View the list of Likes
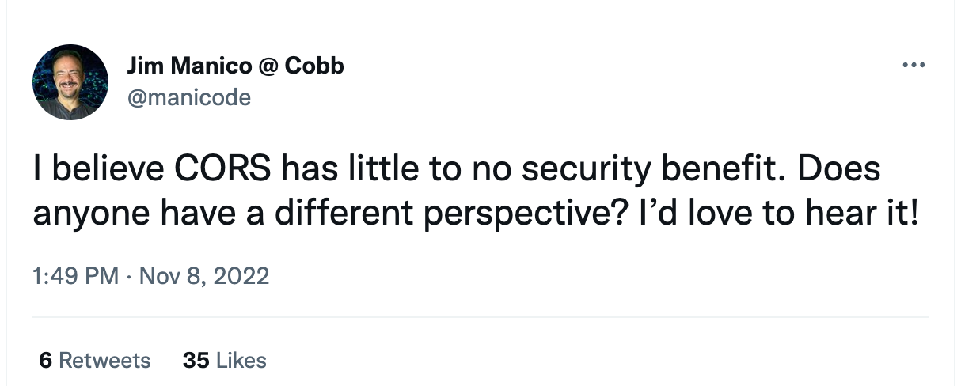The width and height of the screenshot is (980, 386). pos(241,361)
